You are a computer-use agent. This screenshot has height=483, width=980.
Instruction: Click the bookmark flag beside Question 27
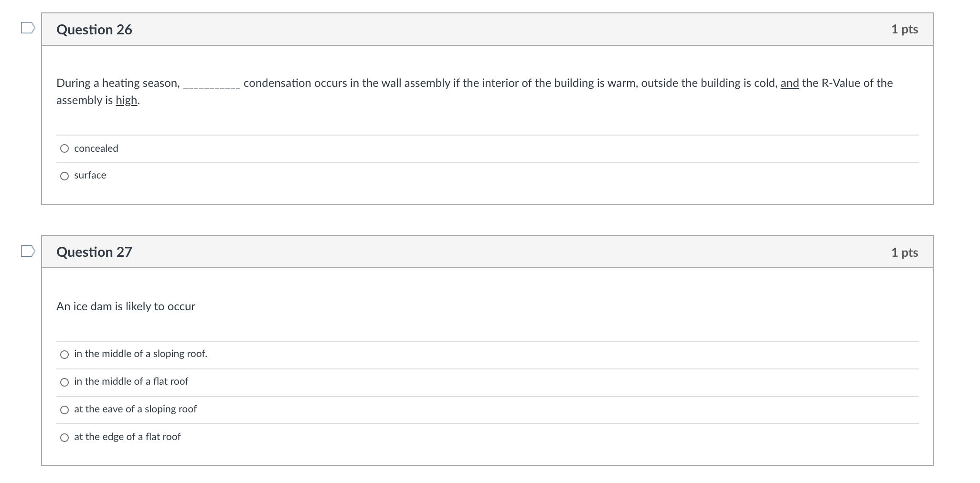click(x=27, y=252)
